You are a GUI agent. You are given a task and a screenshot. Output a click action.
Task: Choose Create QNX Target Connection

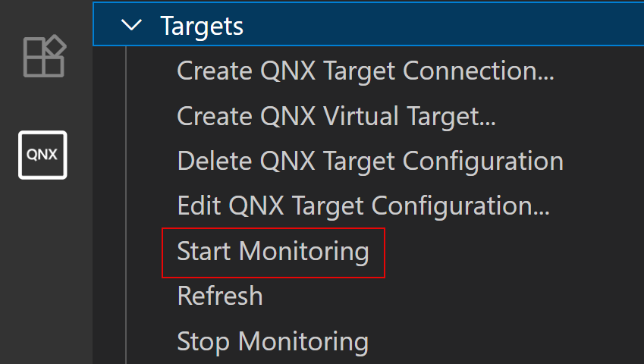pyautogui.click(x=366, y=71)
